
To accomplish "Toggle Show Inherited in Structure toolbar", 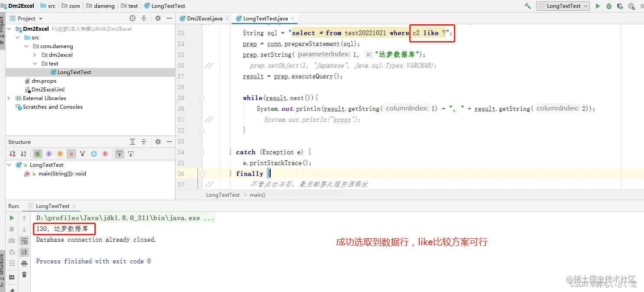I will click(38, 153).
